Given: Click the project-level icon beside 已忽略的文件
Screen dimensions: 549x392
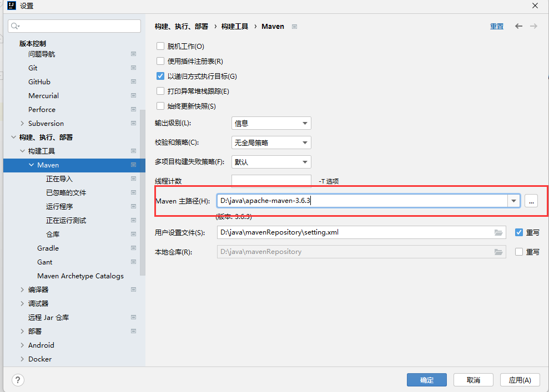Looking at the screenshot, I should 133,193.
